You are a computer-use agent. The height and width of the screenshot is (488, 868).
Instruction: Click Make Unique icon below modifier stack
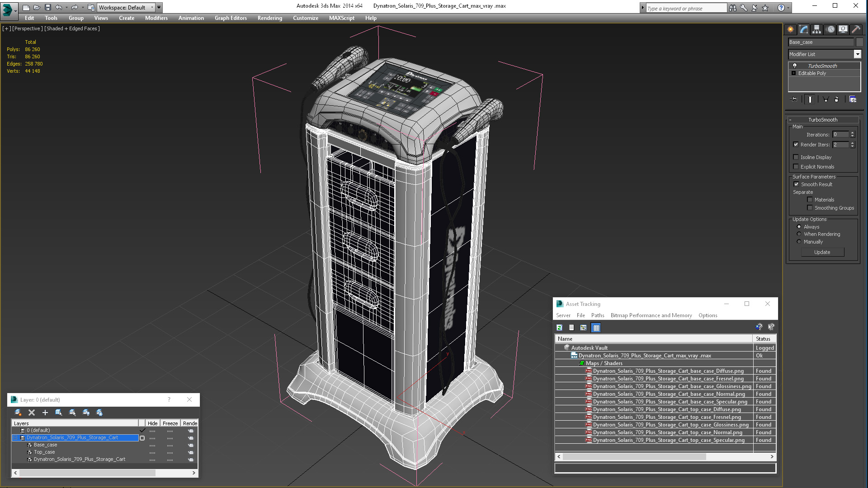pyautogui.click(x=826, y=99)
